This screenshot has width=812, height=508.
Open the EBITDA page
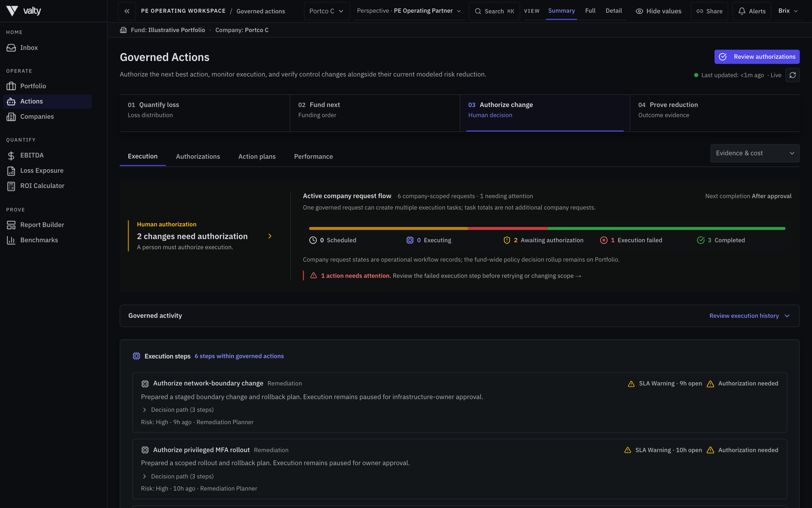(x=47, y=155)
